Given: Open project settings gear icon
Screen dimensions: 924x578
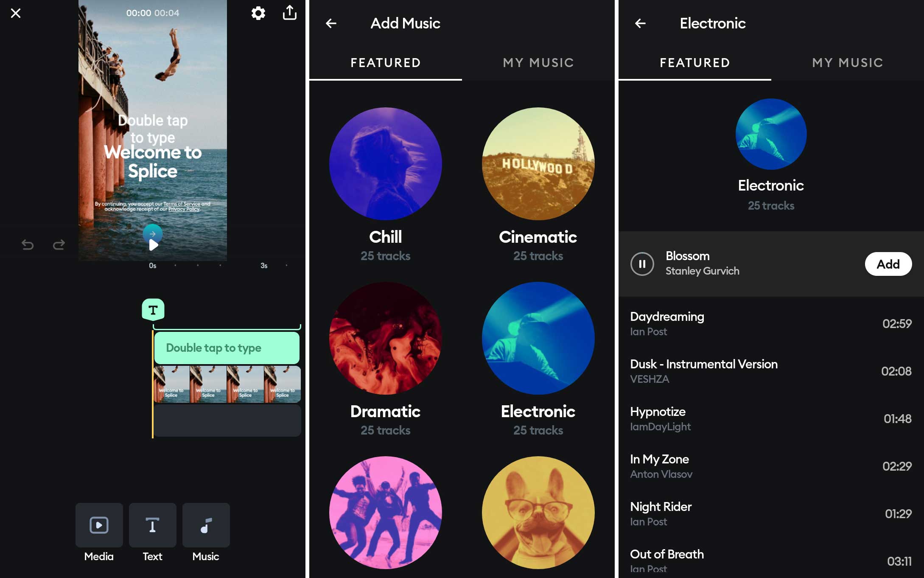Looking at the screenshot, I should tap(258, 13).
